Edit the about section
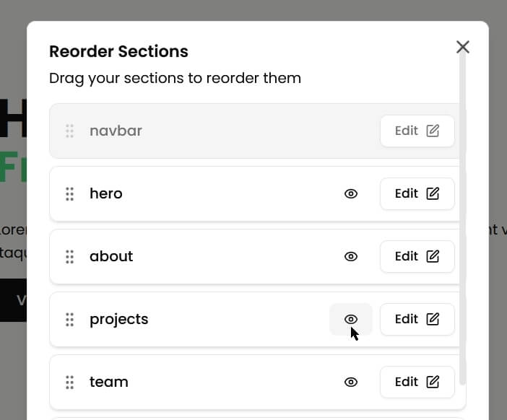Image resolution: width=507 pixels, height=420 pixels. pyautogui.click(x=417, y=256)
